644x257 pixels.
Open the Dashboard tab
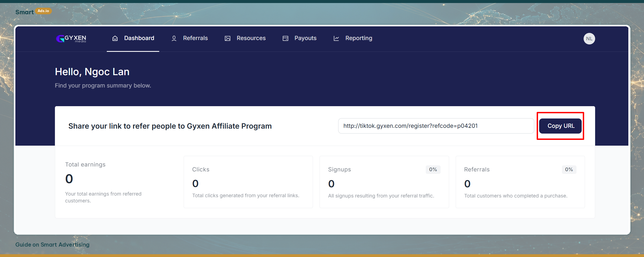pyautogui.click(x=133, y=38)
